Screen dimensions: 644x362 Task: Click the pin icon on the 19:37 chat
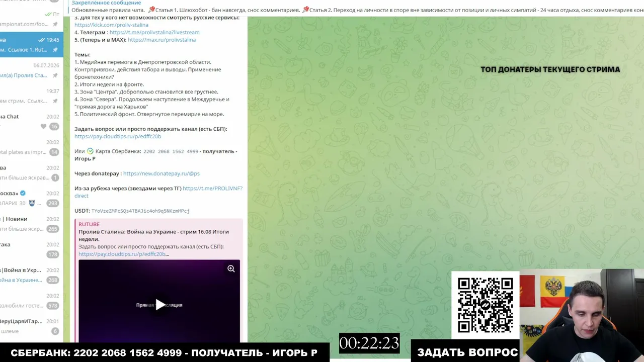(x=55, y=101)
